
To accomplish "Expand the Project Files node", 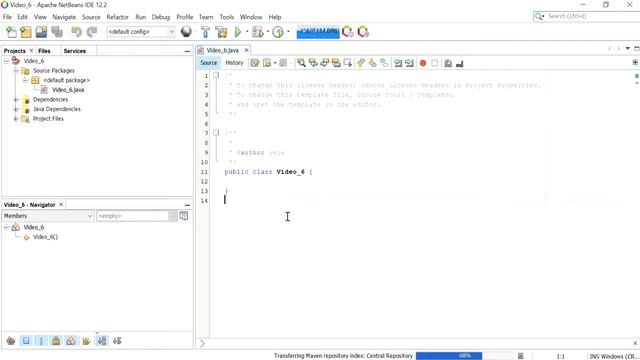I will click(16, 119).
